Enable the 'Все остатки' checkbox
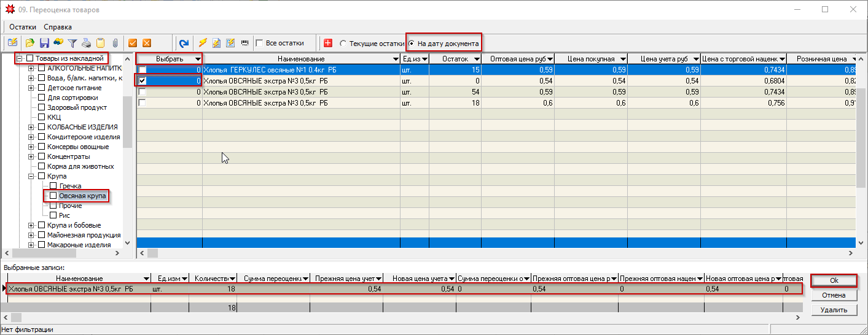 pos(259,44)
